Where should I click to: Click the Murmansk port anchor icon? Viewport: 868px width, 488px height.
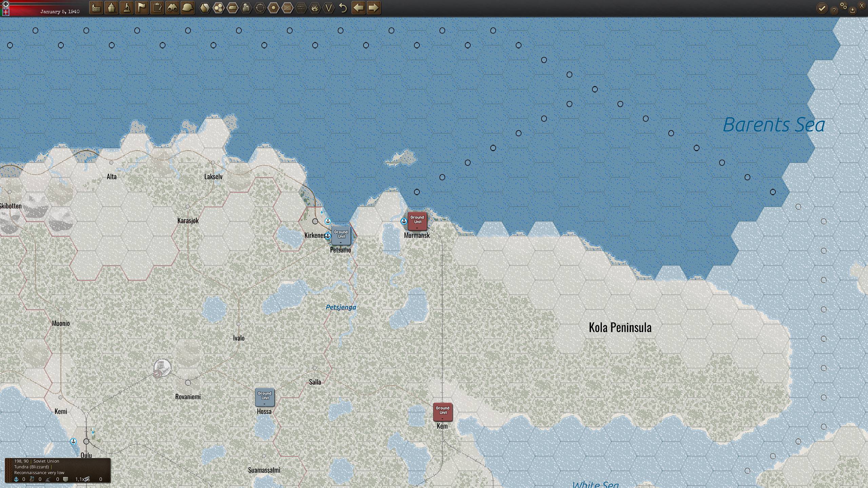(404, 221)
